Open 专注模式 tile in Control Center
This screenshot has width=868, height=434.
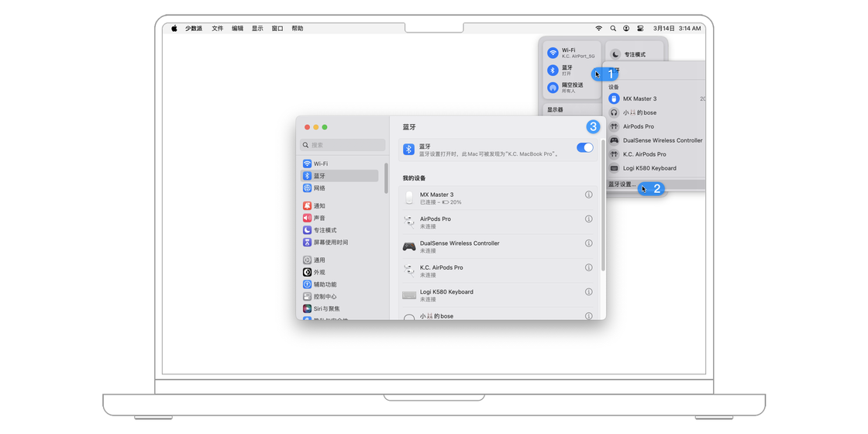point(634,54)
